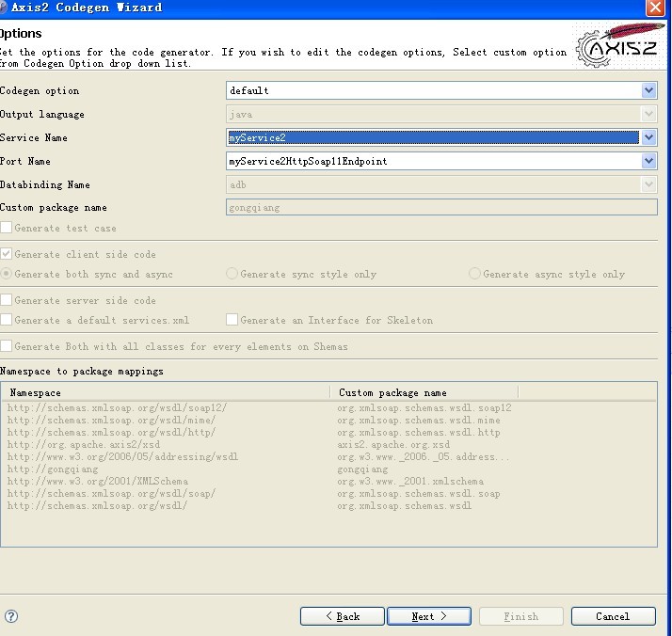This screenshot has width=672, height=636.
Task: Open the Port Name dropdown arrow
Action: coord(648,161)
